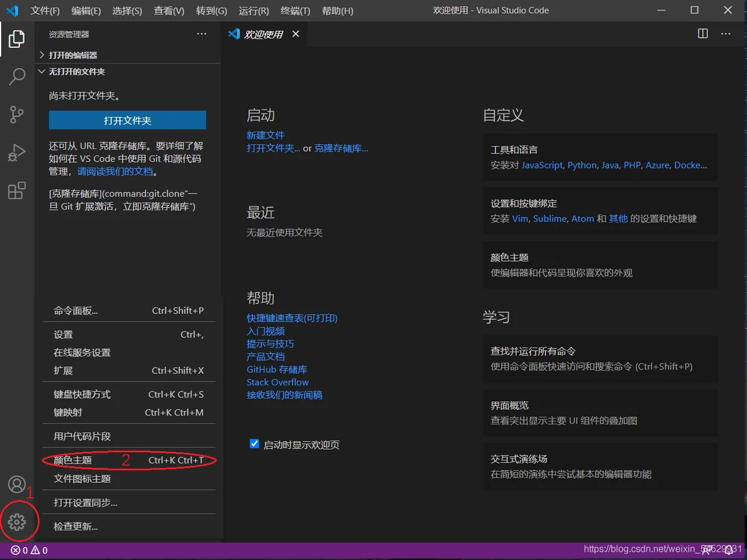Open editor more actions (…) menu
The width and height of the screenshot is (747, 560).
[726, 34]
